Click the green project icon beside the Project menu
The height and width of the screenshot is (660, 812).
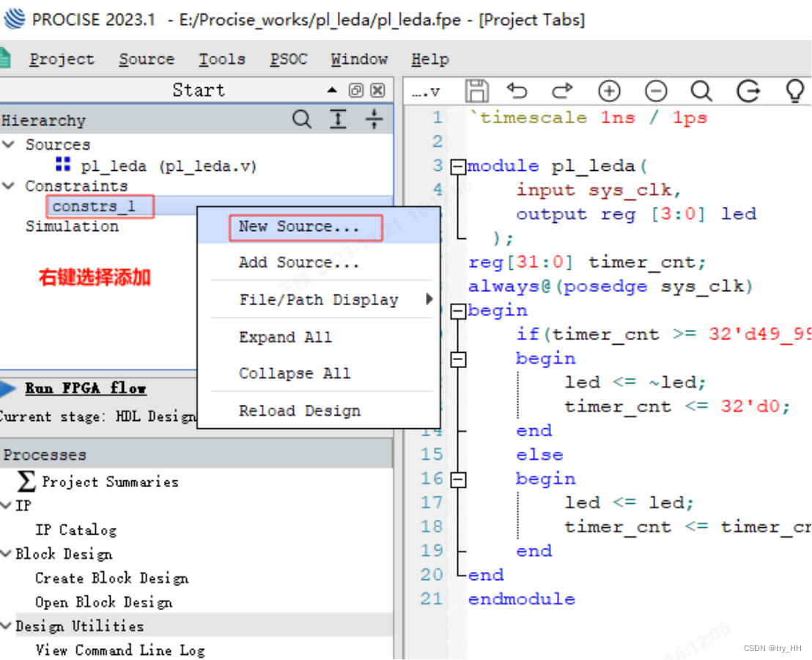[5, 57]
